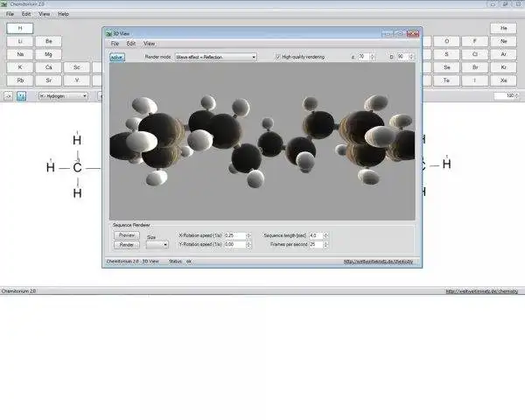Select the Na element button
This screenshot has height=420, width=525.
(20, 54)
